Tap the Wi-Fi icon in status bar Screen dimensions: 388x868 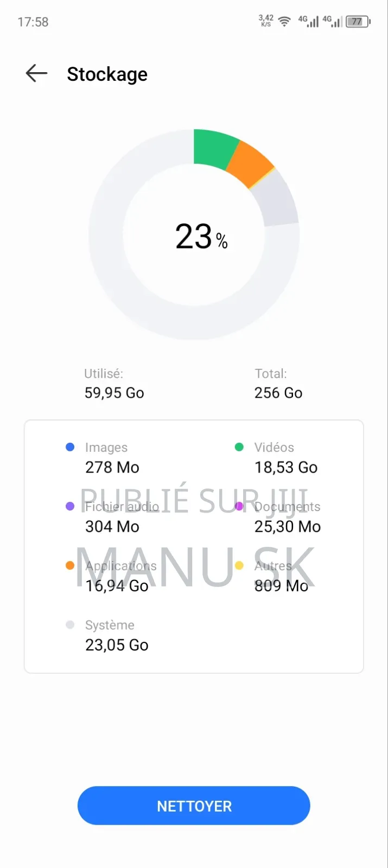tap(284, 22)
